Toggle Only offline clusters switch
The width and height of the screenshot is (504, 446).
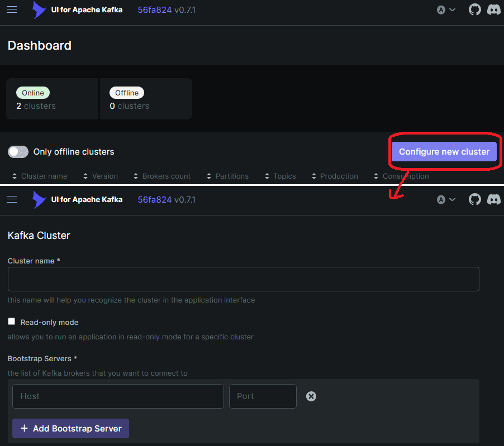pyautogui.click(x=18, y=152)
